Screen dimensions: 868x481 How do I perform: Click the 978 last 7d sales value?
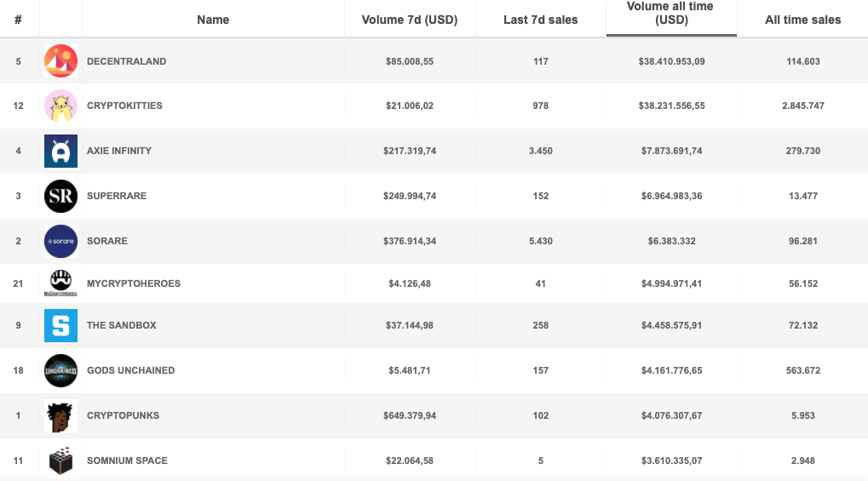(541, 106)
